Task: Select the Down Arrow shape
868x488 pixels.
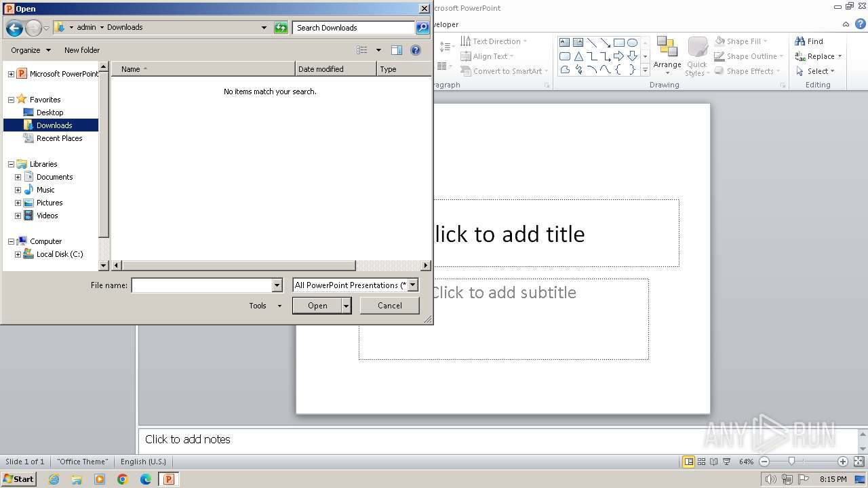Action: (632, 56)
